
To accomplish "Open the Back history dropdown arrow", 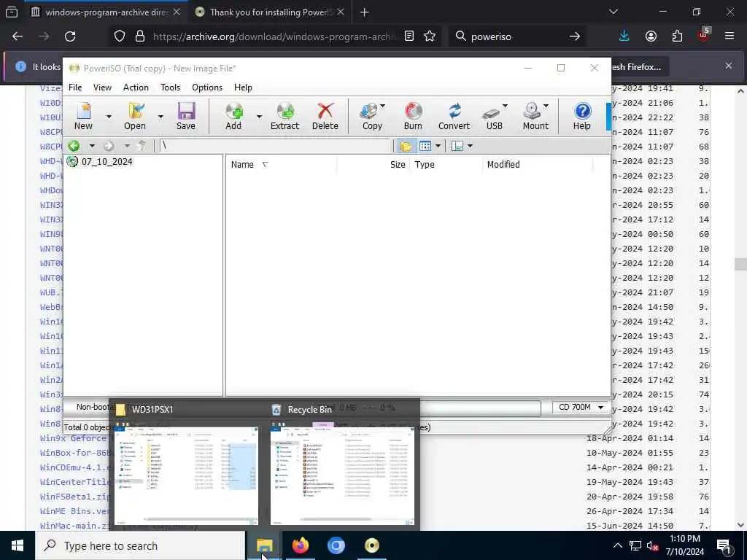I will [91, 146].
